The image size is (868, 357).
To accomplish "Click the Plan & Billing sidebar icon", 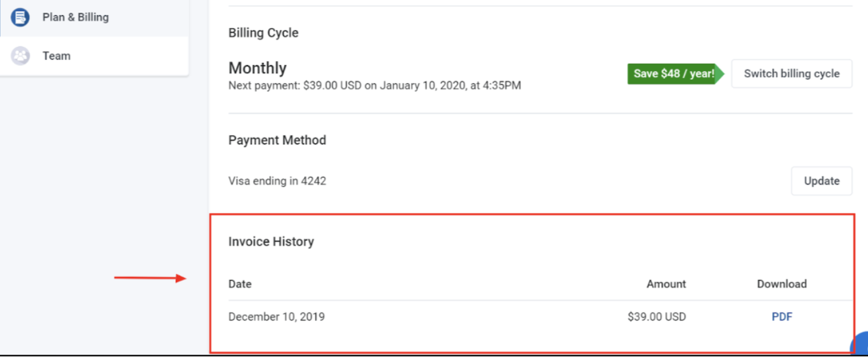I will point(20,17).
